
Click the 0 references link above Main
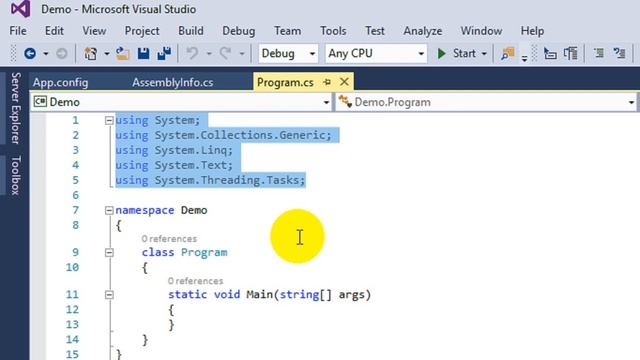coord(195,281)
